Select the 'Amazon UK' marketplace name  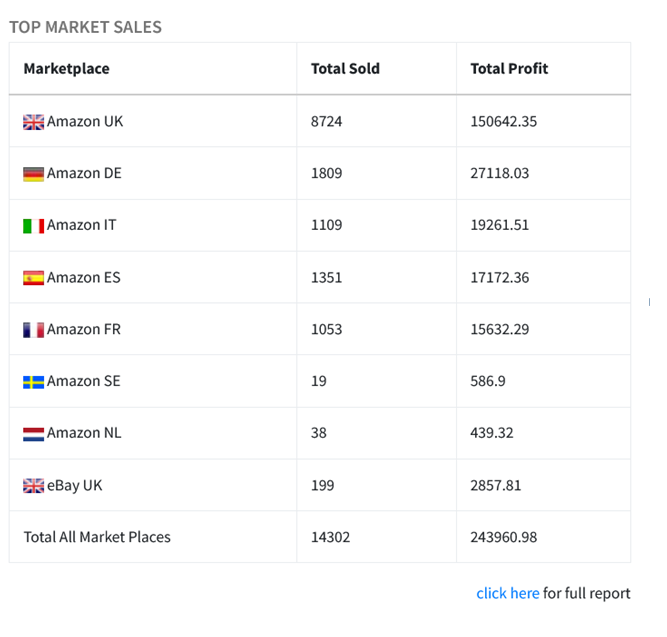(x=85, y=121)
